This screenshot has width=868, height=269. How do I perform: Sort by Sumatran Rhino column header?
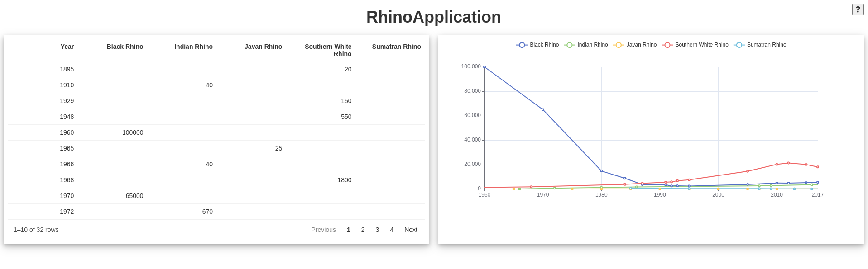396,47
